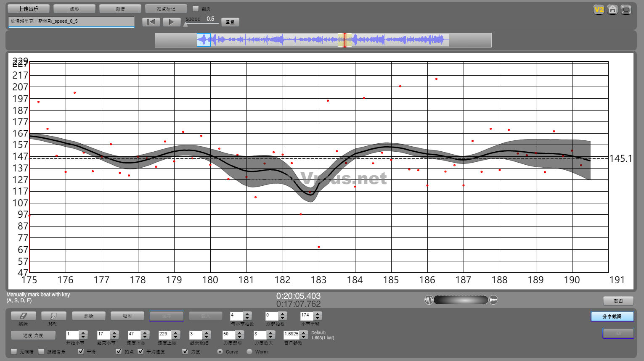Switch to the 频谱 spectrum view
The height and width of the screenshot is (361, 644).
point(120,9)
